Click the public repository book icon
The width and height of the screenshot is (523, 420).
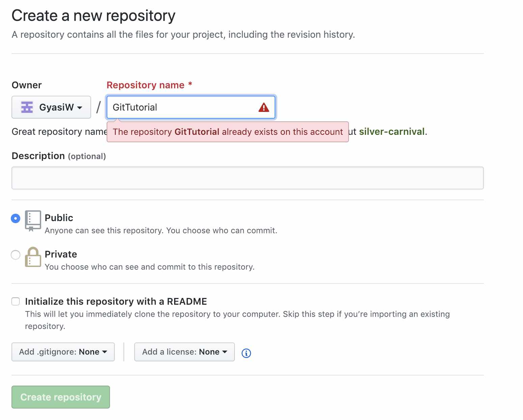pos(33,220)
